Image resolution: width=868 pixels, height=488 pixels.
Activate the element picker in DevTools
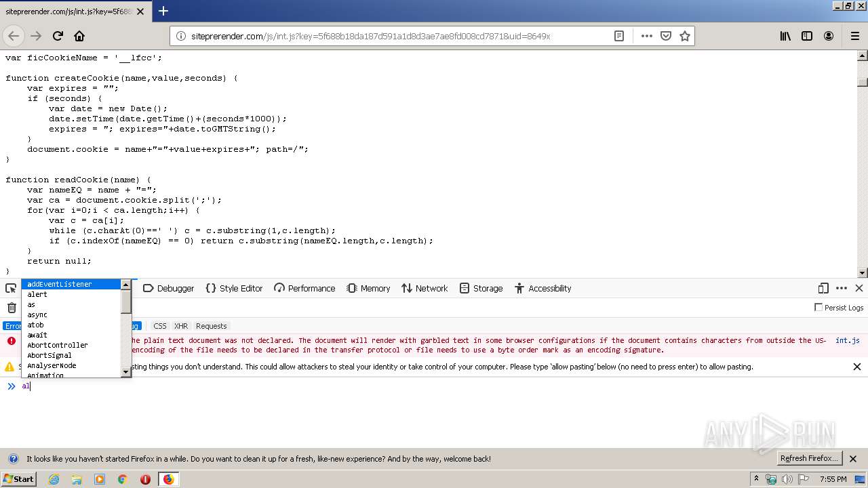[x=11, y=288]
